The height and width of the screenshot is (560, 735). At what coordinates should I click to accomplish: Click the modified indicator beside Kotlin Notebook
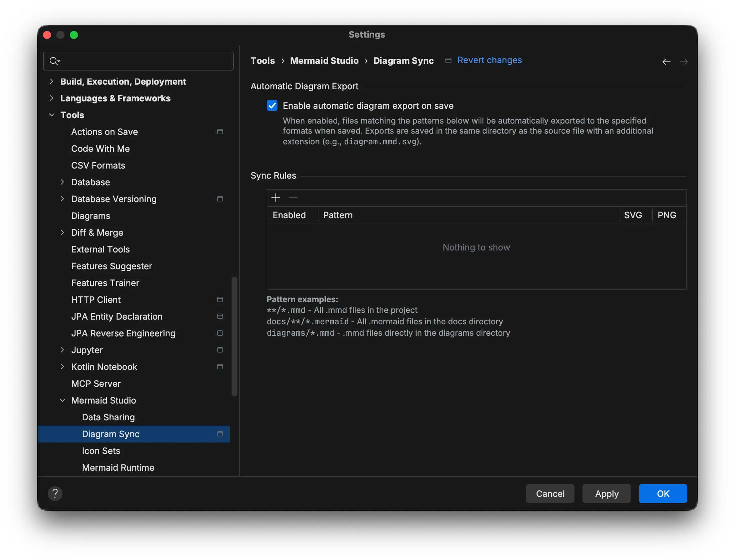pos(220,367)
